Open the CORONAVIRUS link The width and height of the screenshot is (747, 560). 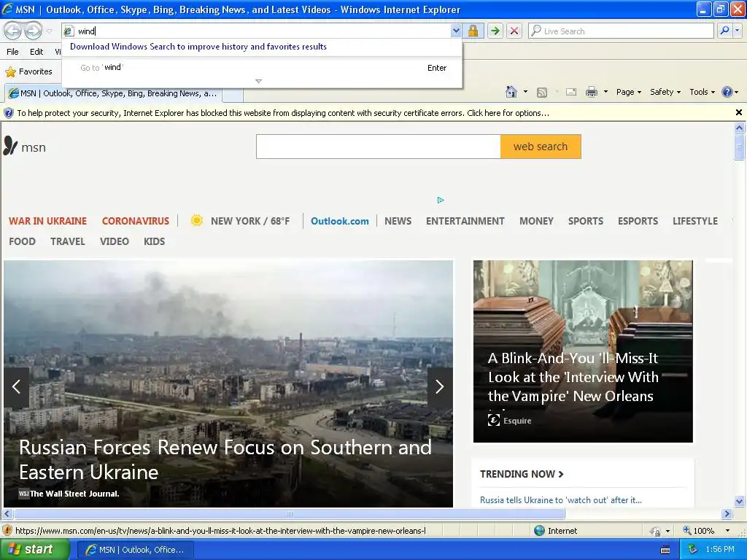(x=135, y=222)
